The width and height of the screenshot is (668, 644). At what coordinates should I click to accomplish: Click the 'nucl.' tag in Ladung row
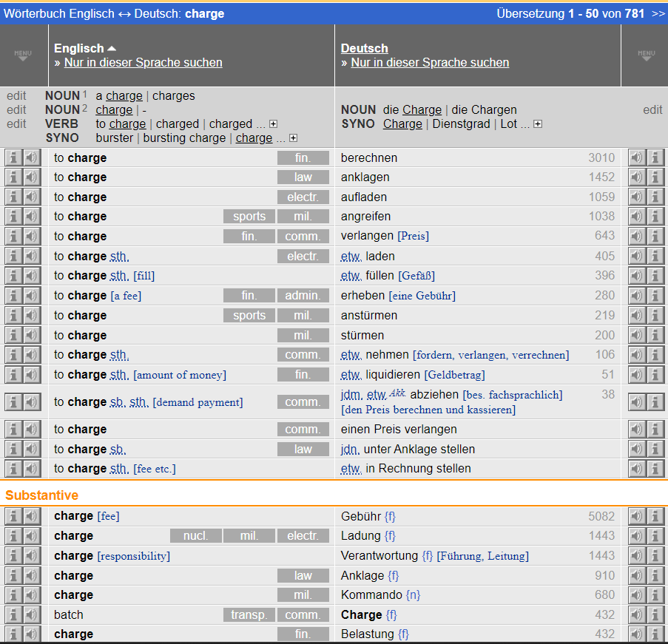click(195, 536)
